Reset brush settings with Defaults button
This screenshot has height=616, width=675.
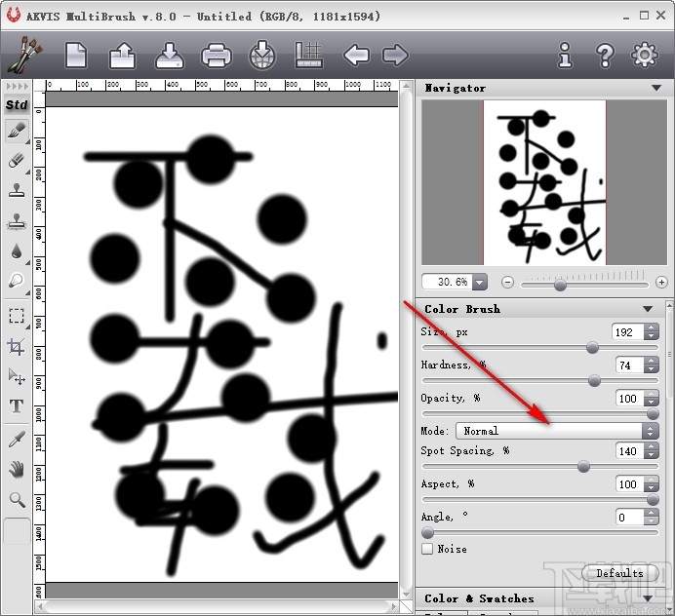click(x=620, y=573)
